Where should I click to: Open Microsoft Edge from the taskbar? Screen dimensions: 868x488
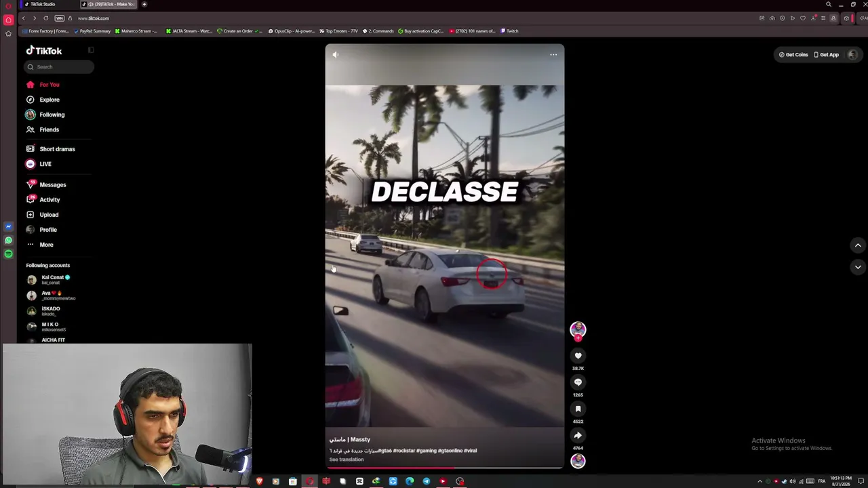[410, 481]
